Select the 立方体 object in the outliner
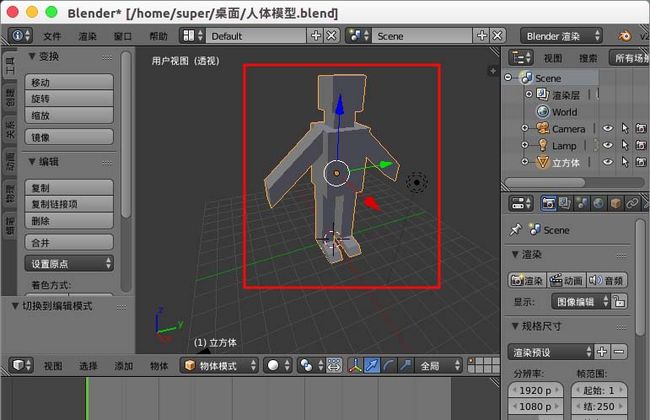Screen dimensions: 650x420 (565, 163)
